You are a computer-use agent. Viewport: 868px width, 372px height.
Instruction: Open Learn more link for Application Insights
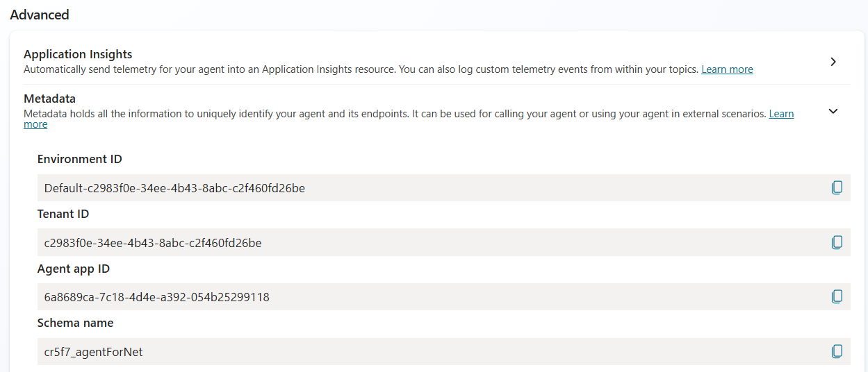(727, 69)
